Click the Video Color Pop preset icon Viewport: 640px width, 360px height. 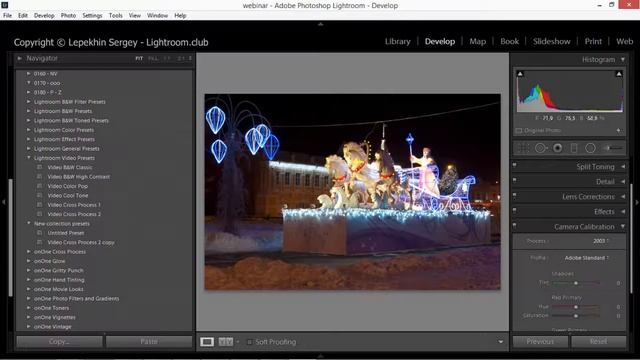point(40,186)
